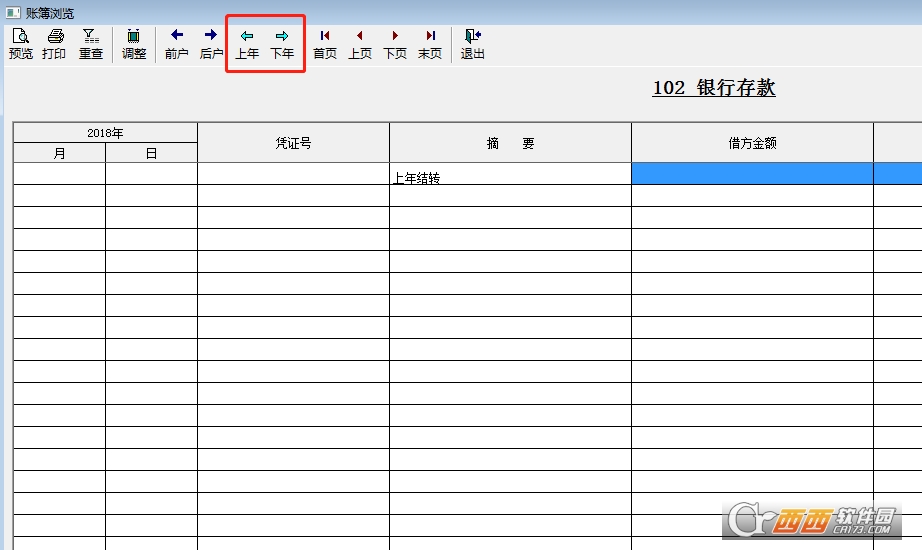Click the 日 column header

click(151, 153)
